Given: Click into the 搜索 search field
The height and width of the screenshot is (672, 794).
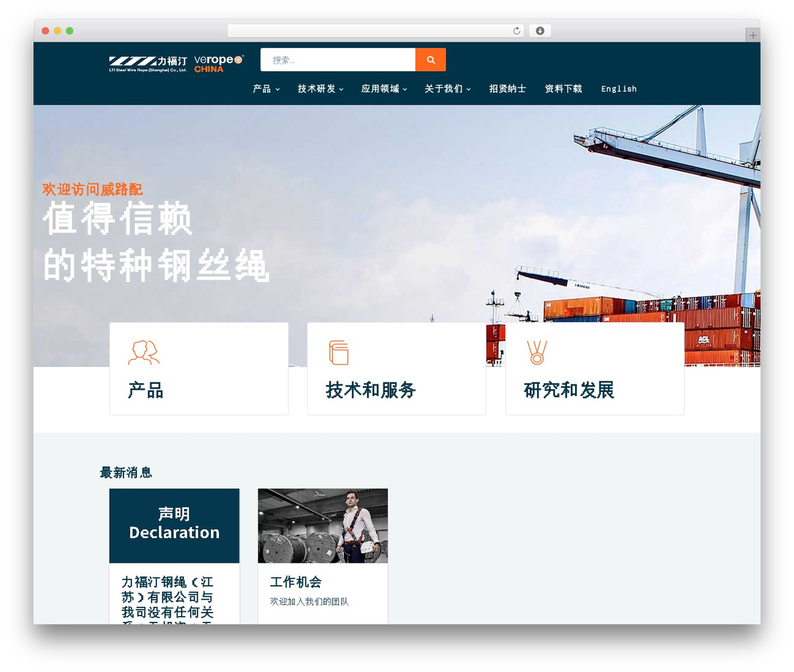Looking at the screenshot, I should pos(338,60).
